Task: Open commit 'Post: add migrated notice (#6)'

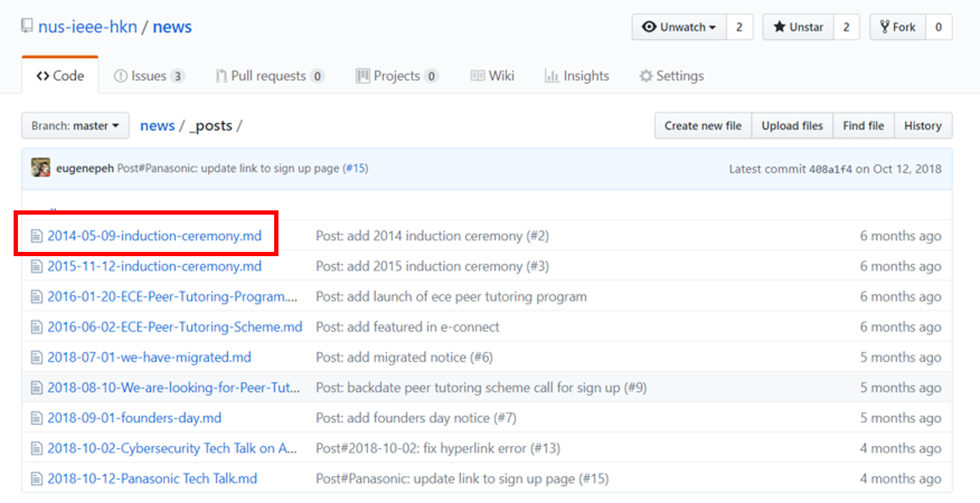Action: (404, 357)
